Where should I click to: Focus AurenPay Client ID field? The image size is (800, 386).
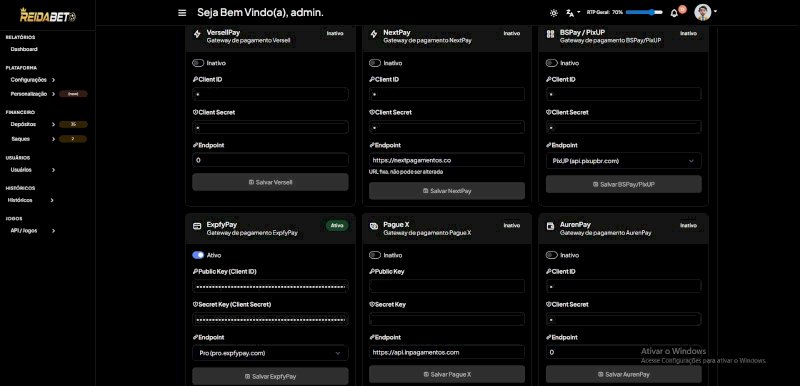623,286
